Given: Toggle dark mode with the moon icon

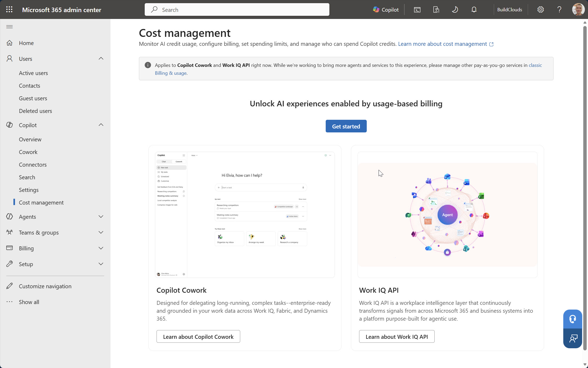Looking at the screenshot, I should 455,10.
